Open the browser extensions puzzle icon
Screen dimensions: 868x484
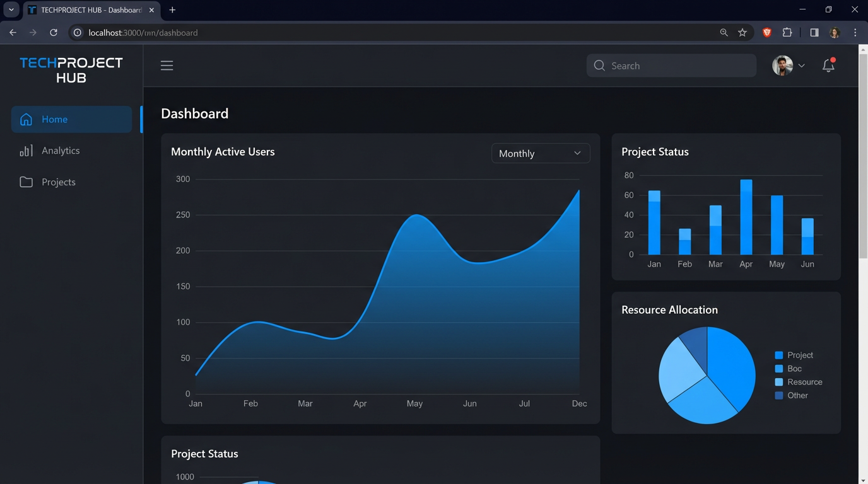click(787, 33)
